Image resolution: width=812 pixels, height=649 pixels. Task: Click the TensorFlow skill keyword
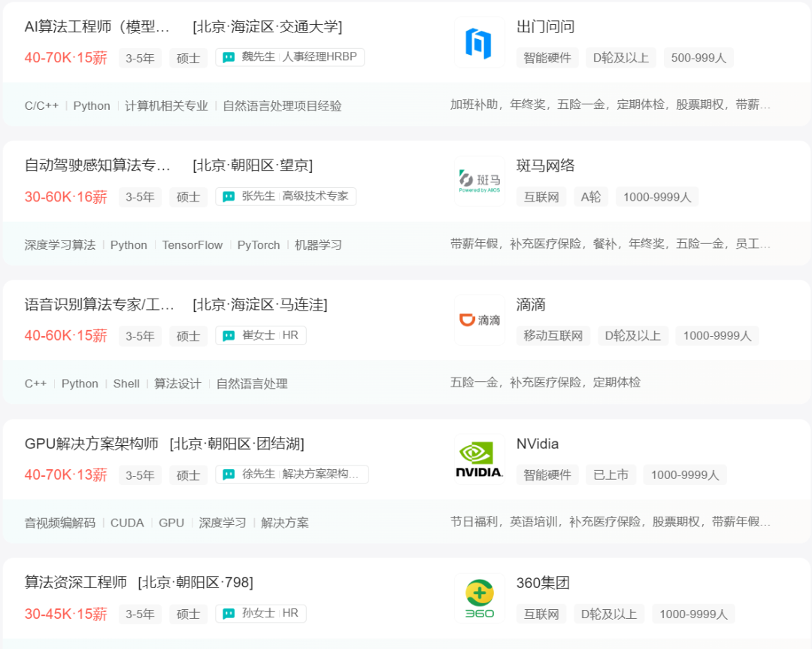[x=192, y=245]
